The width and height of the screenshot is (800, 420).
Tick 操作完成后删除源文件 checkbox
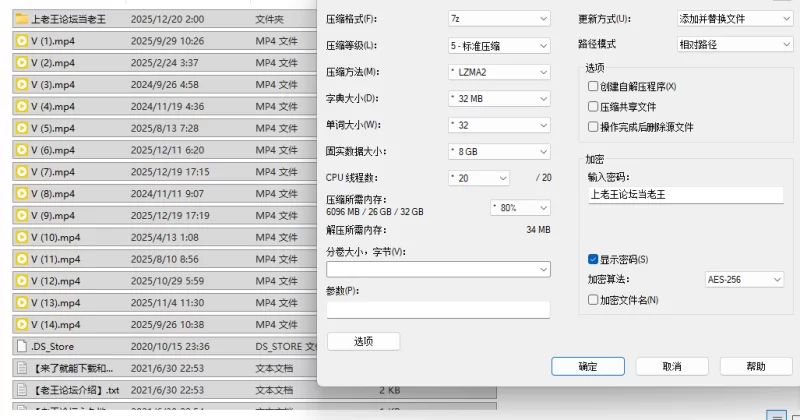(x=593, y=127)
